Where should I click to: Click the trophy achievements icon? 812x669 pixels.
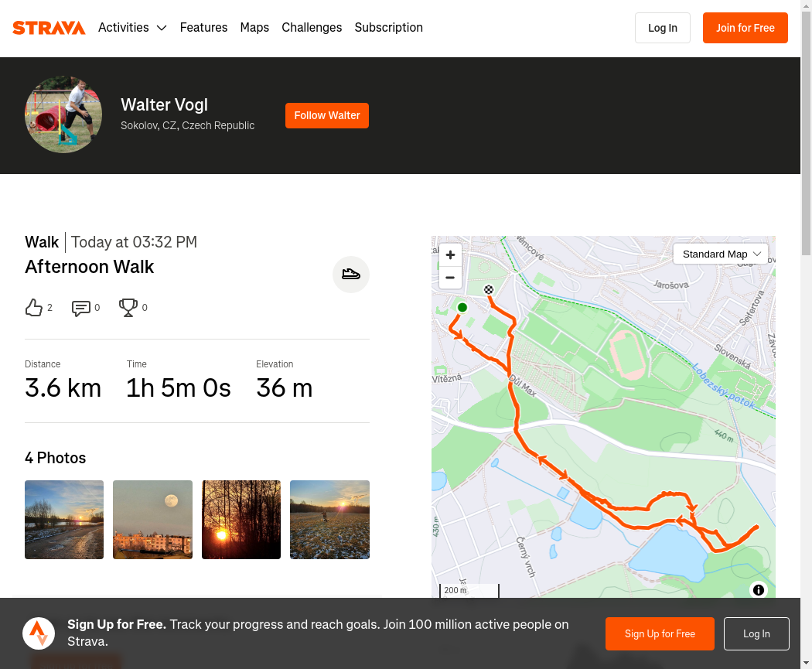128,308
